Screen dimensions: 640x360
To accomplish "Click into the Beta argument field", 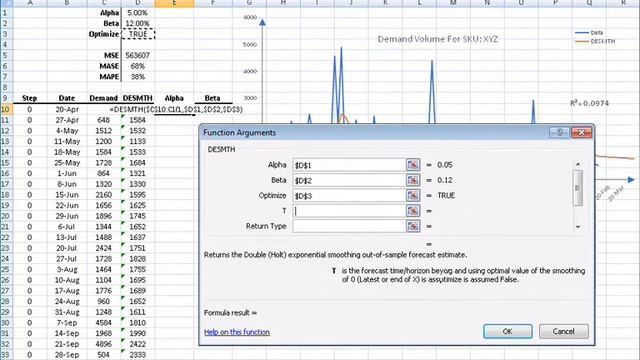I will [x=349, y=180].
